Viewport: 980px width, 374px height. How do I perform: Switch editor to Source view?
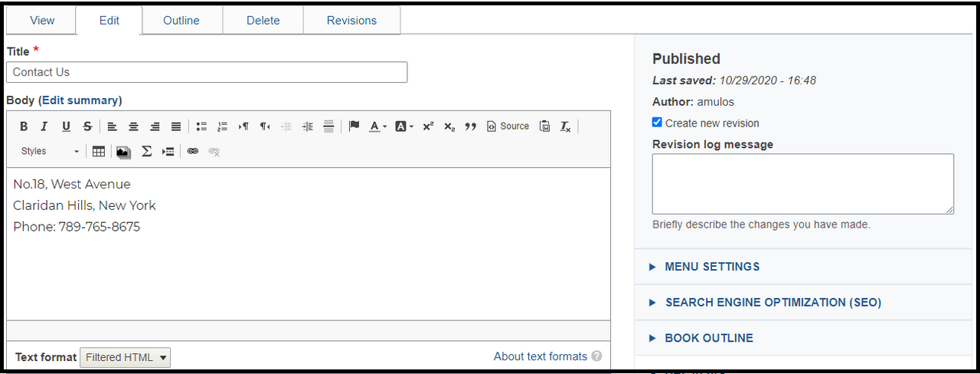[508, 126]
